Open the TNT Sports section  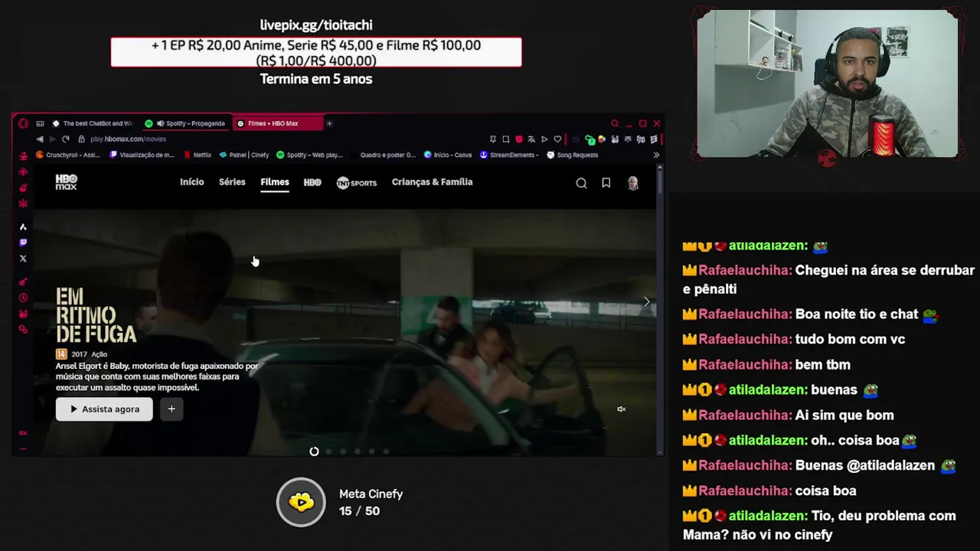pos(357,183)
